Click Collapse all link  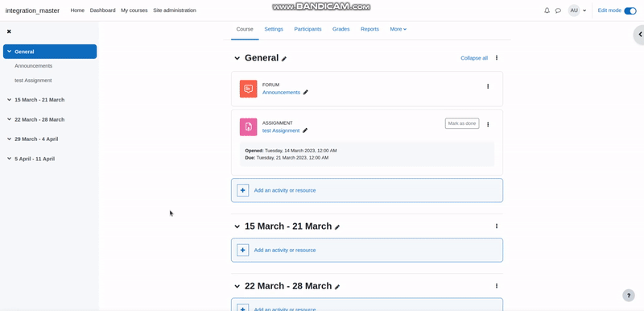click(474, 58)
